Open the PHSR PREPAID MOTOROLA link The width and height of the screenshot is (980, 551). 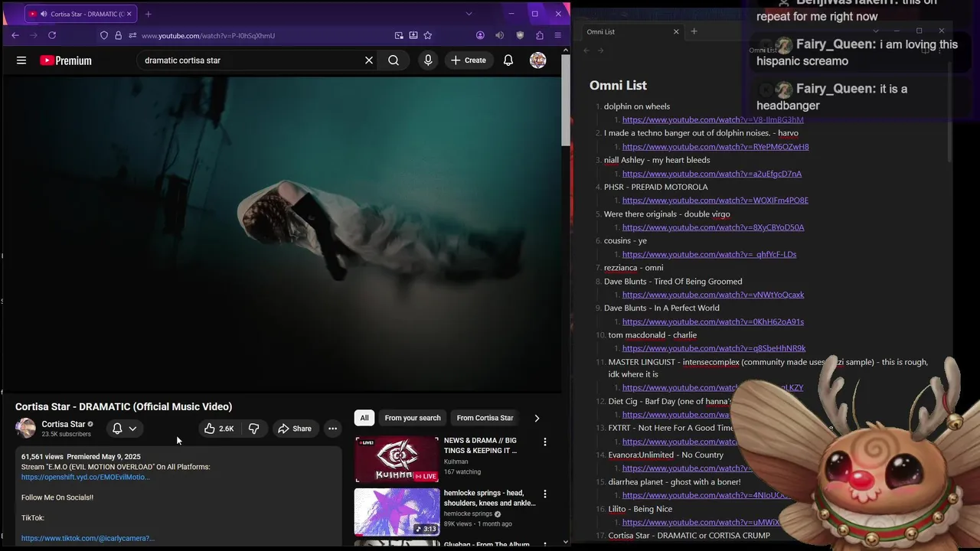(x=715, y=201)
